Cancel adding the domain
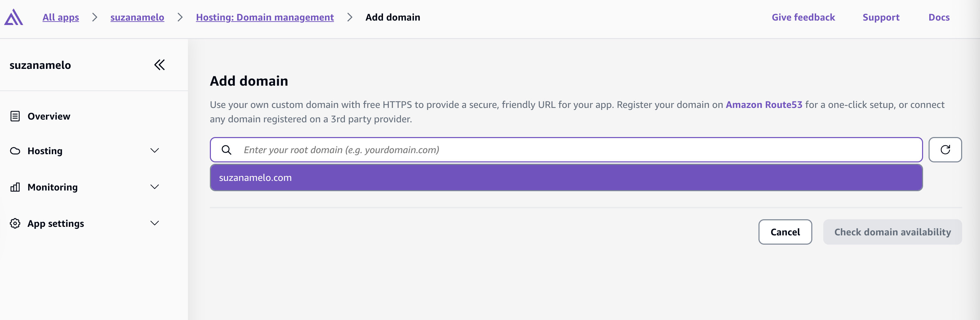This screenshot has height=320, width=980. (x=785, y=232)
